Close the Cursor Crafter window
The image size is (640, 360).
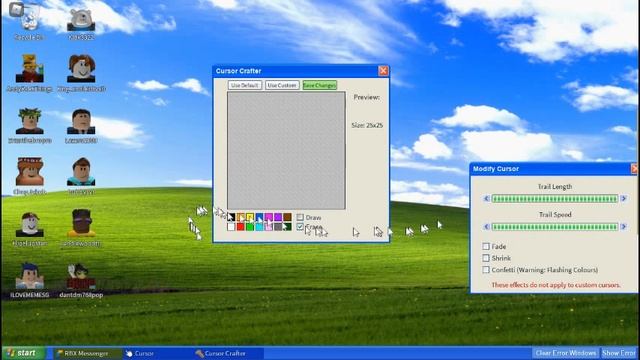[x=383, y=71]
